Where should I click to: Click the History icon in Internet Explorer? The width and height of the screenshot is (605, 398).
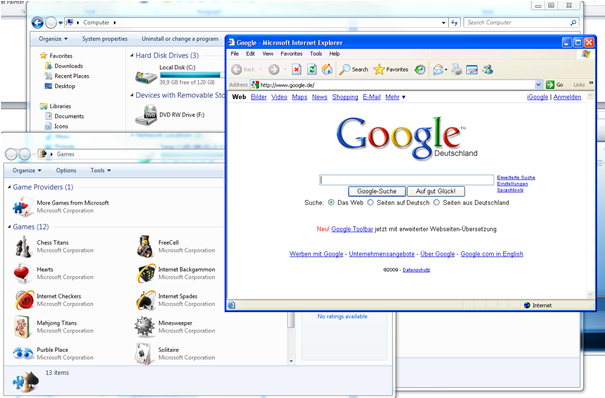pyautogui.click(x=420, y=69)
